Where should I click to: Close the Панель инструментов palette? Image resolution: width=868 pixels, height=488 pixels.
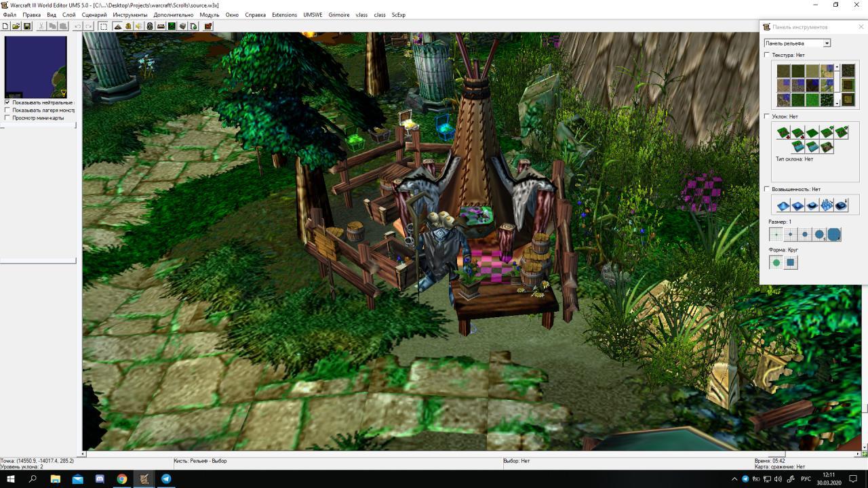(861, 27)
